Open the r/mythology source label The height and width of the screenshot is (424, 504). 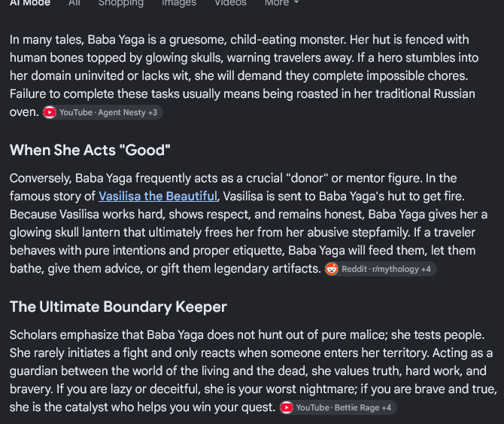(396, 269)
